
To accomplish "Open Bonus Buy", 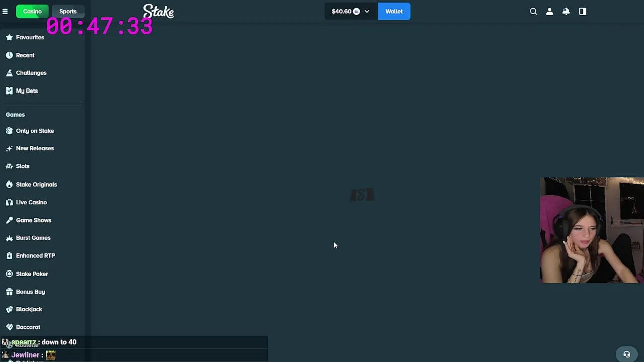I will [x=30, y=292].
